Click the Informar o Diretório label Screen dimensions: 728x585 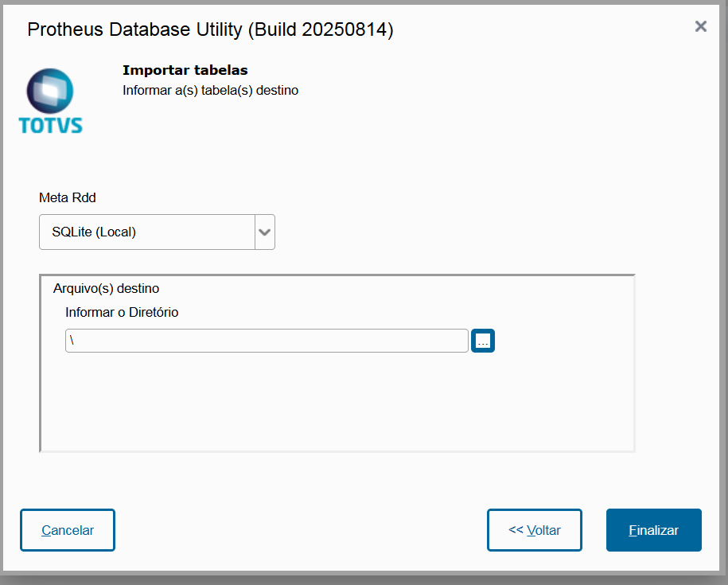pos(122,312)
